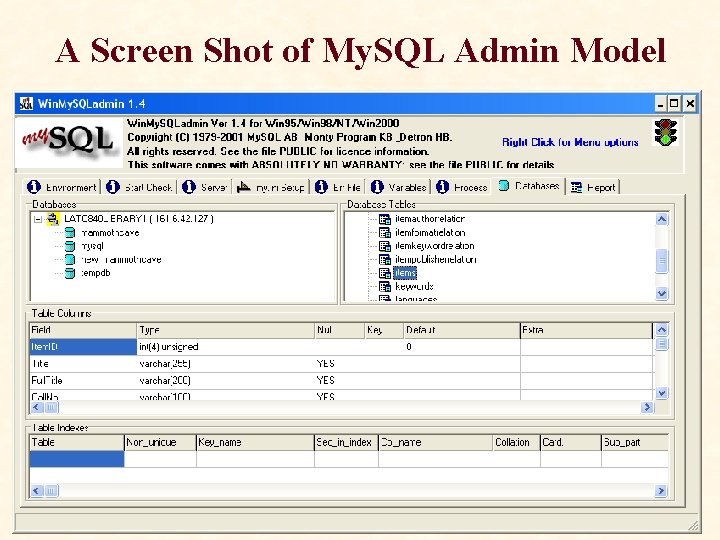
Task: Click the Seq_in_index column header
Action: pos(346,443)
